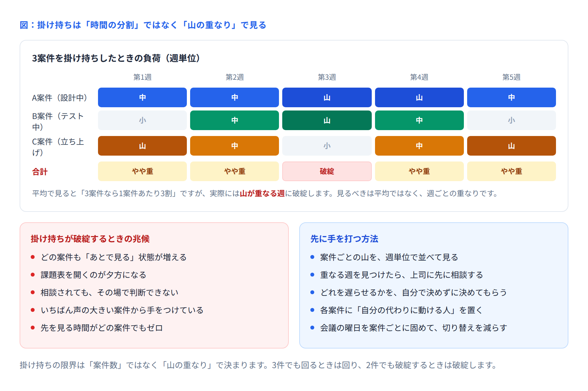This screenshot has height=391, width=588.
Task: Click heading 掛け持ちが破綻するときの兆候
Action: (90, 239)
